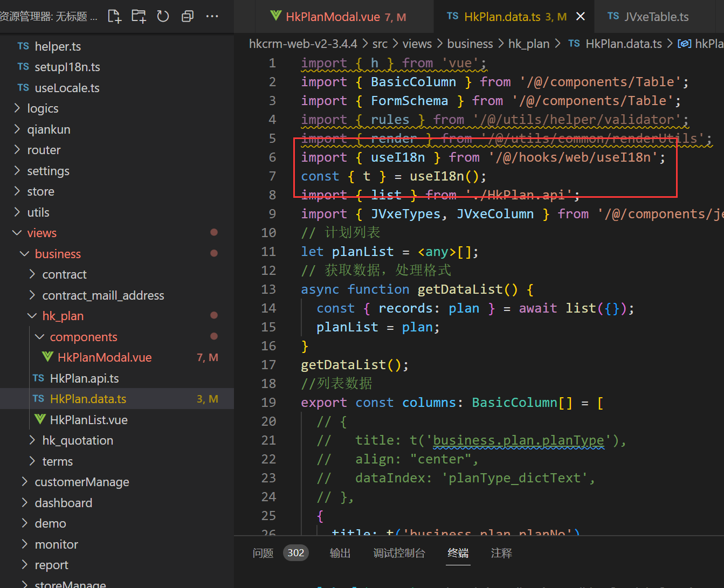Create a new folder in the explorer
The width and height of the screenshot is (724, 588).
[139, 16]
